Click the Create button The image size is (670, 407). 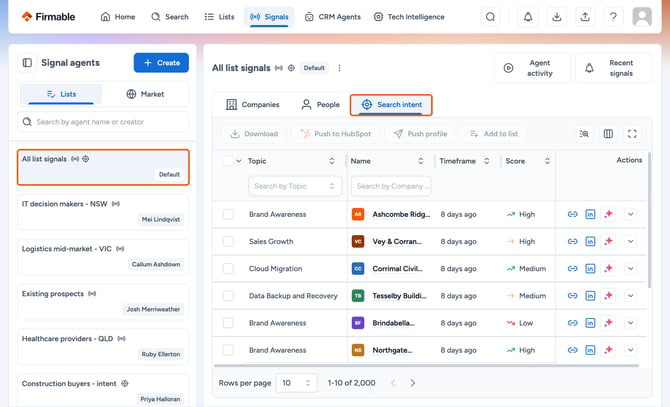click(x=161, y=63)
